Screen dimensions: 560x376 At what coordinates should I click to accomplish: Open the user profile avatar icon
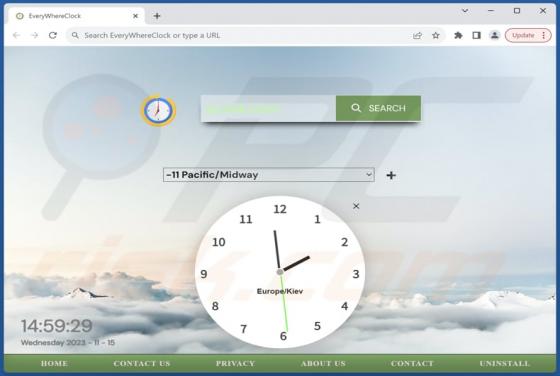point(495,35)
